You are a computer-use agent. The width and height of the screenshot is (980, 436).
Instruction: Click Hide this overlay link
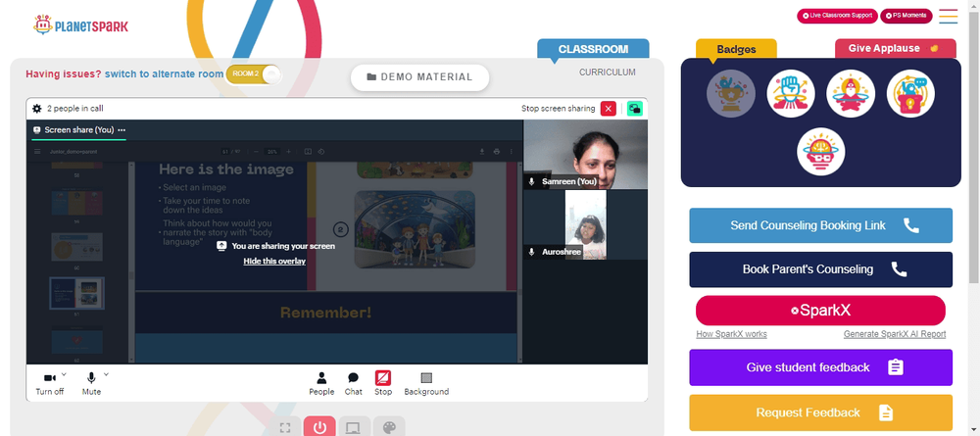[274, 261]
